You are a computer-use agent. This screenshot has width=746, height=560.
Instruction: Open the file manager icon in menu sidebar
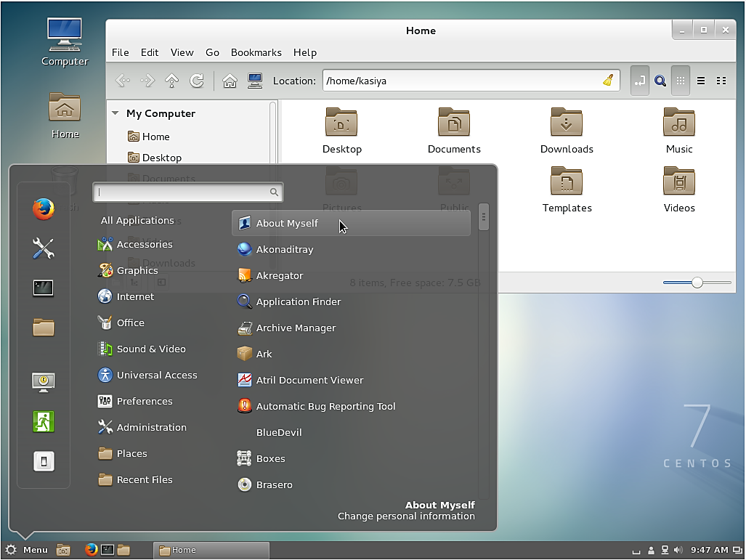43,328
